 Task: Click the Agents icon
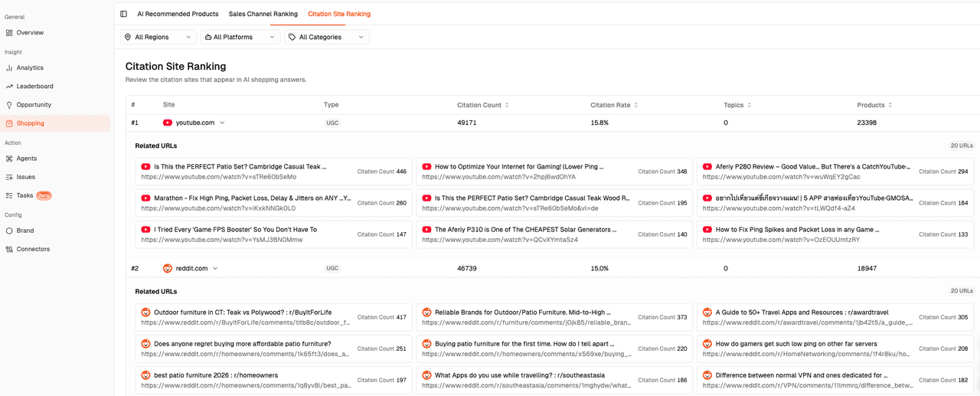9,158
